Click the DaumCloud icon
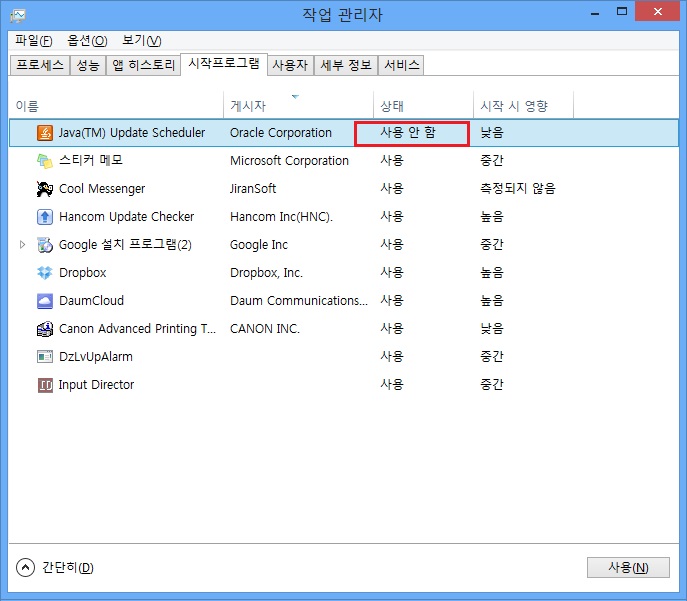 (45, 301)
